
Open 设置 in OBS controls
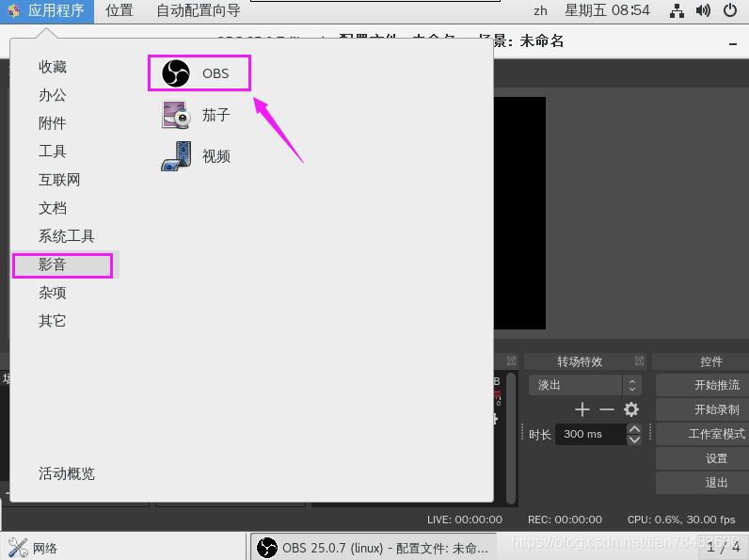pos(702,458)
